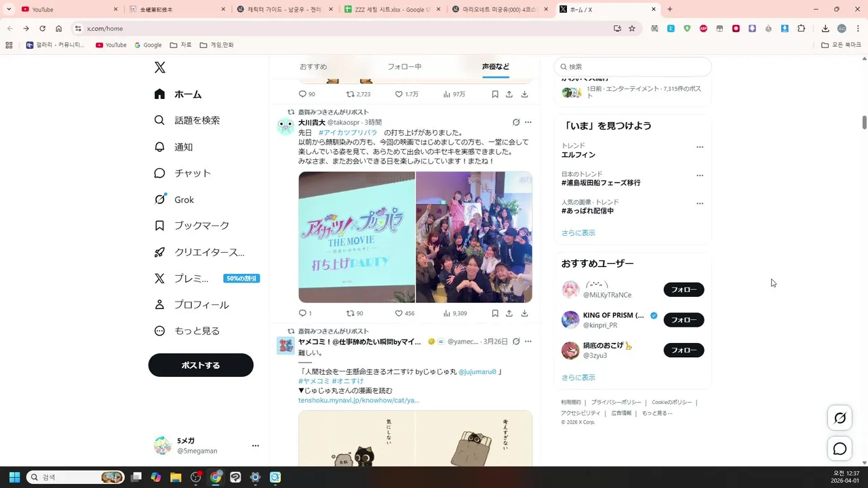Image resolution: width=868 pixels, height=488 pixels.
Task: Open Chrome tab search dropdown
Action: click(x=9, y=9)
